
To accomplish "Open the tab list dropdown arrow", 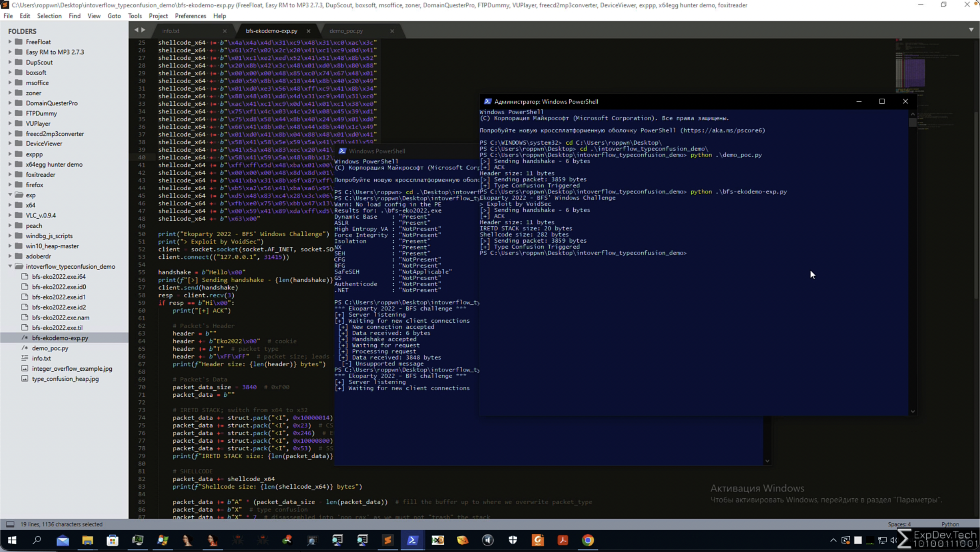I will 971,30.
